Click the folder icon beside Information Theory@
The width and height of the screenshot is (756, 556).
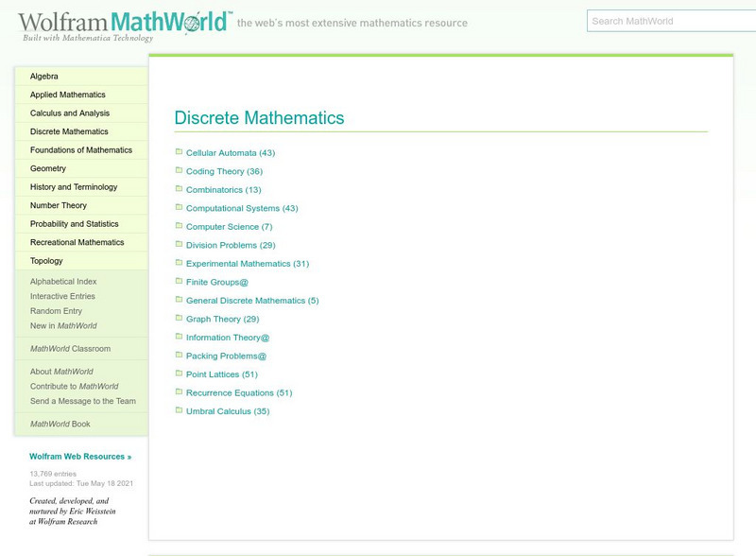(179, 337)
